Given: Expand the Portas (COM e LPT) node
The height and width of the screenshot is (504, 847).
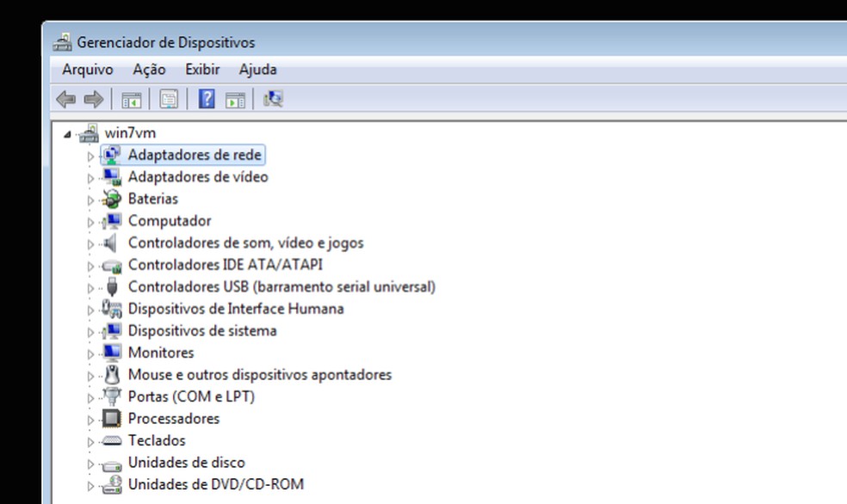Looking at the screenshot, I should (x=90, y=398).
